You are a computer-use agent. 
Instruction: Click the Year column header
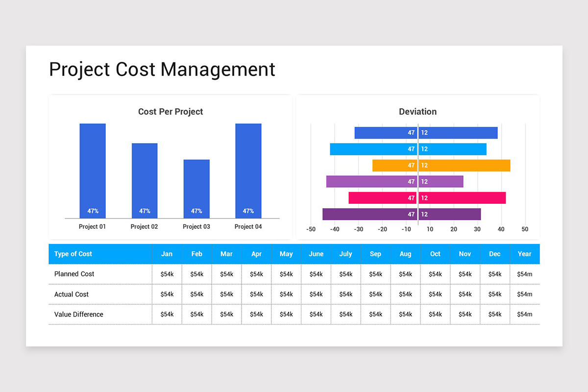pyautogui.click(x=524, y=254)
